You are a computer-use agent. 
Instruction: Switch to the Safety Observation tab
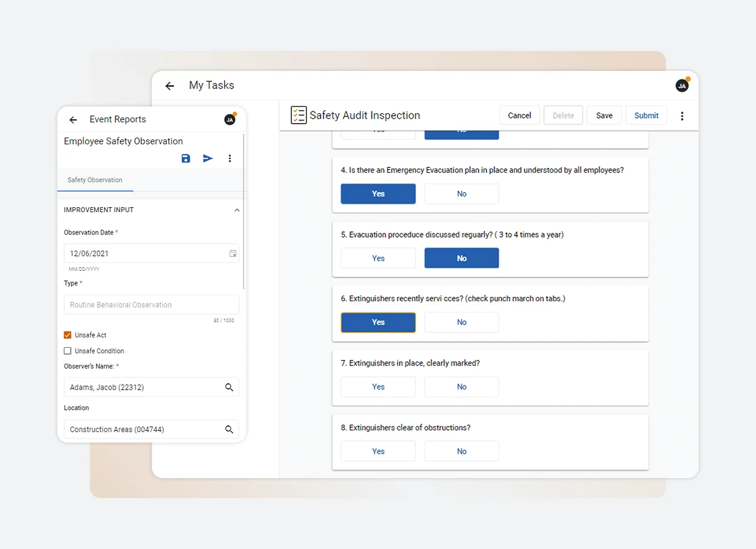click(x=95, y=180)
